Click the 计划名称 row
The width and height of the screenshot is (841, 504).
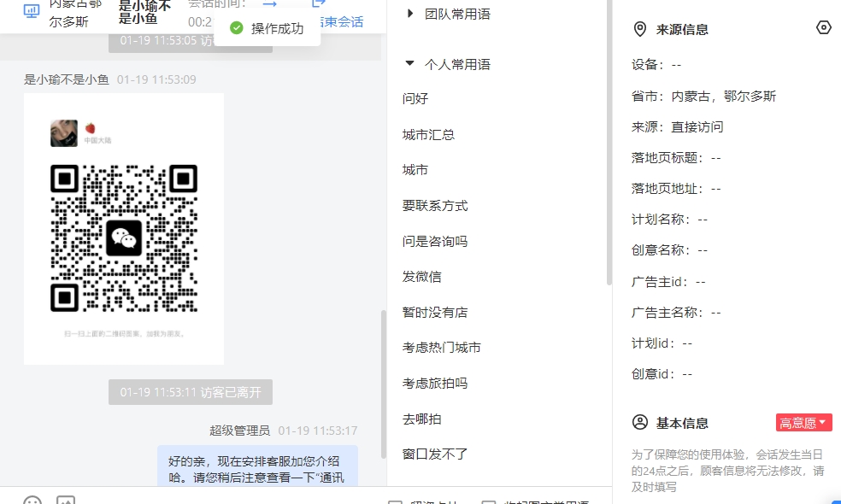(x=669, y=220)
